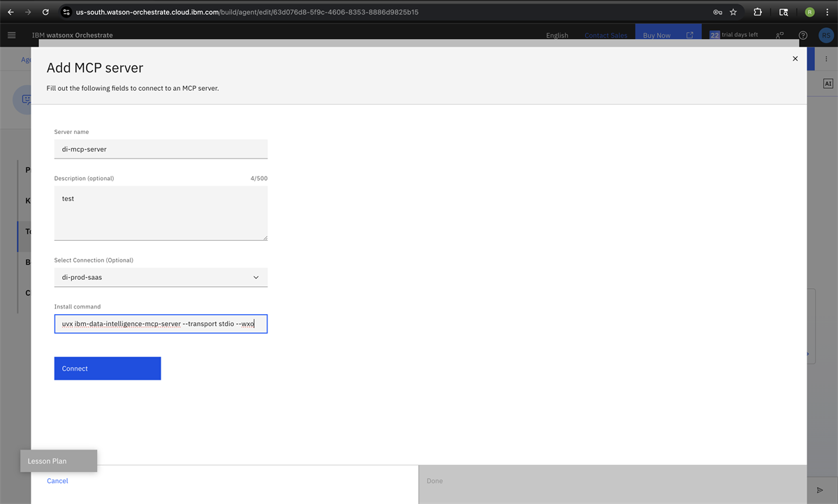Expand the Select Connection dropdown
The image size is (838, 504).
point(161,277)
